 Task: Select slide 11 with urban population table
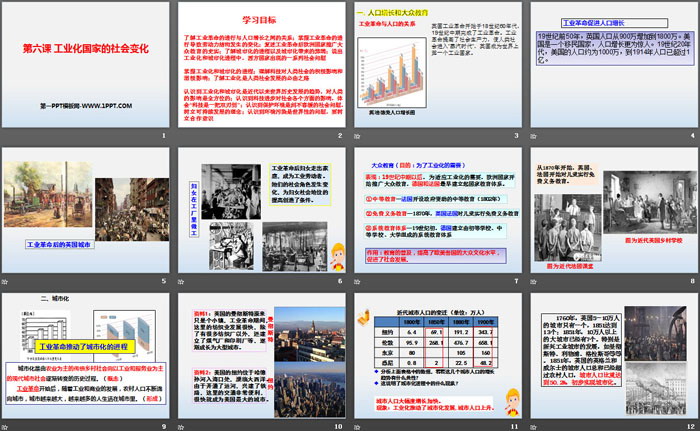point(438,356)
